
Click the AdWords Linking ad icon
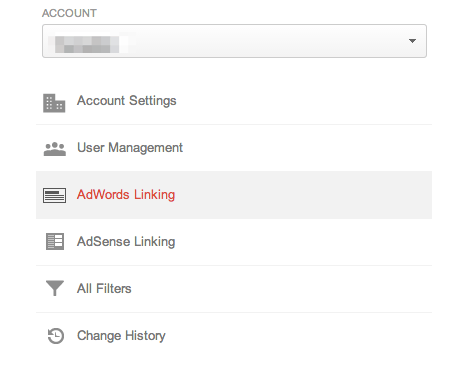[54, 195]
